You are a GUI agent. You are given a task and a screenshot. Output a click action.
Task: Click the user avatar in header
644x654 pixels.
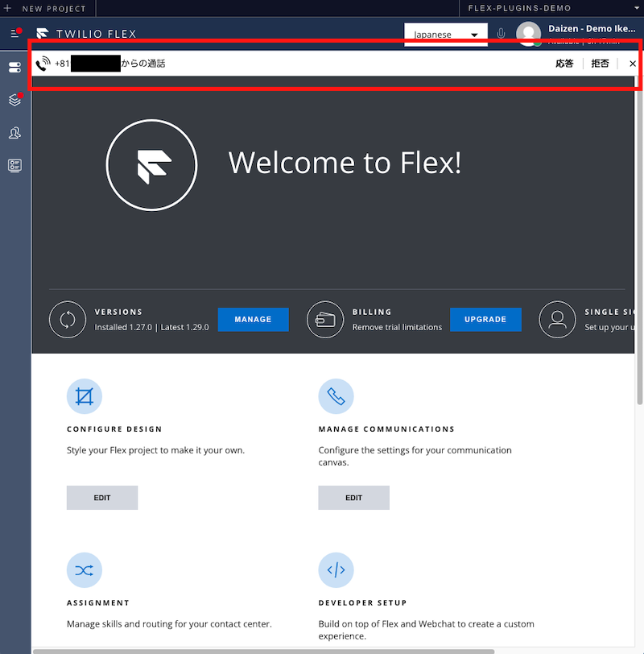click(528, 33)
